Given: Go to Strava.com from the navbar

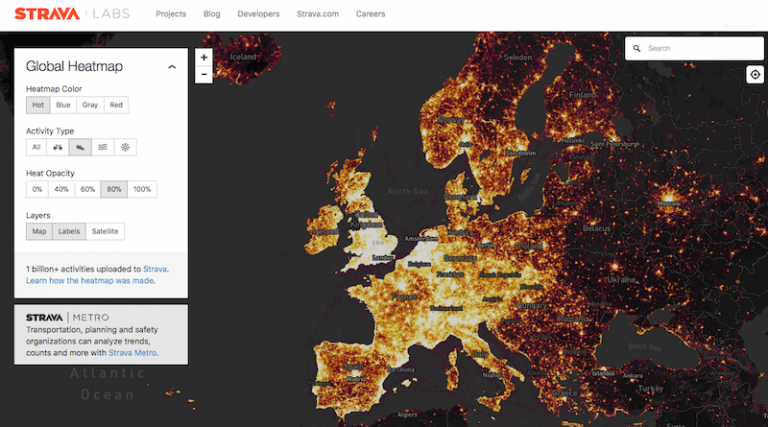Looking at the screenshot, I should pos(317,14).
